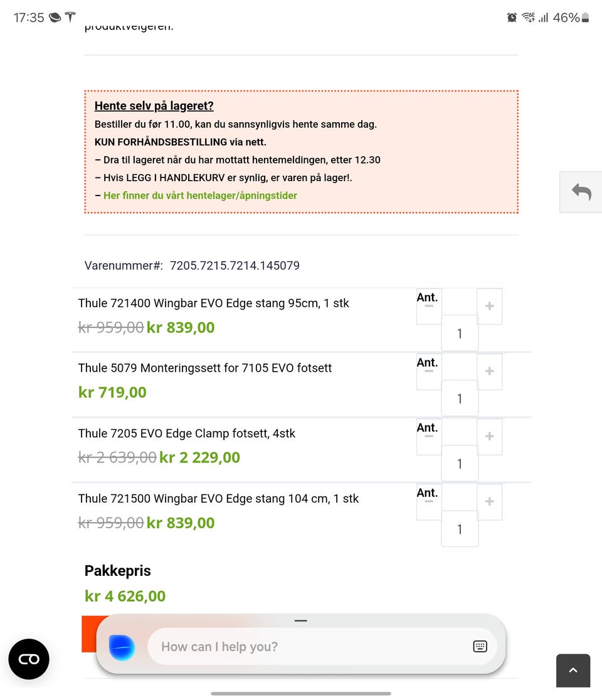Decrease quantity for Thule 7205 fotsett
Screen dimensions: 602x700
pos(429,437)
